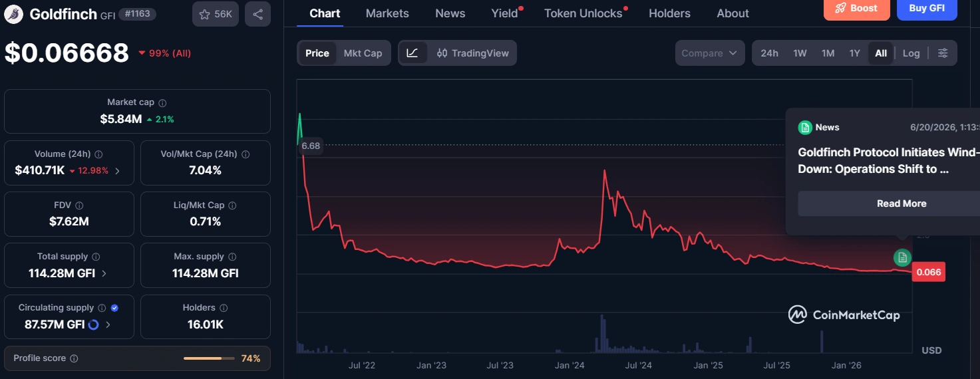Set chart range to 1W
The image size is (980, 379).
click(x=800, y=53)
